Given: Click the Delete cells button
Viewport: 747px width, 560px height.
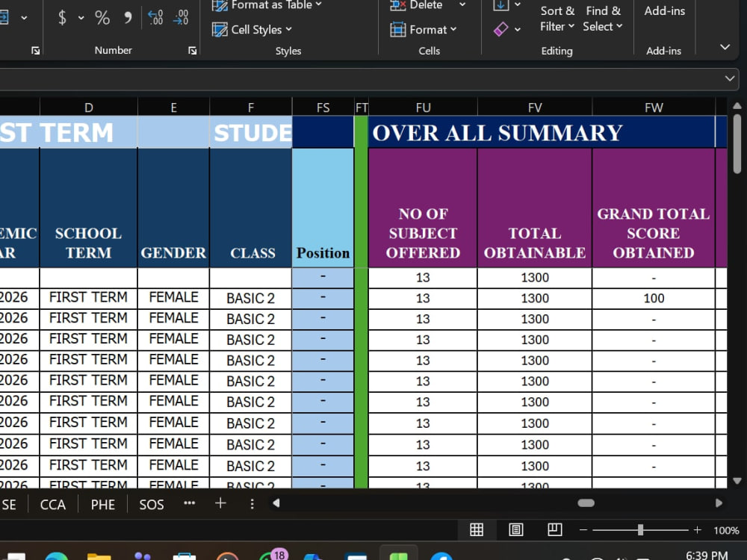Looking at the screenshot, I should [416, 5].
